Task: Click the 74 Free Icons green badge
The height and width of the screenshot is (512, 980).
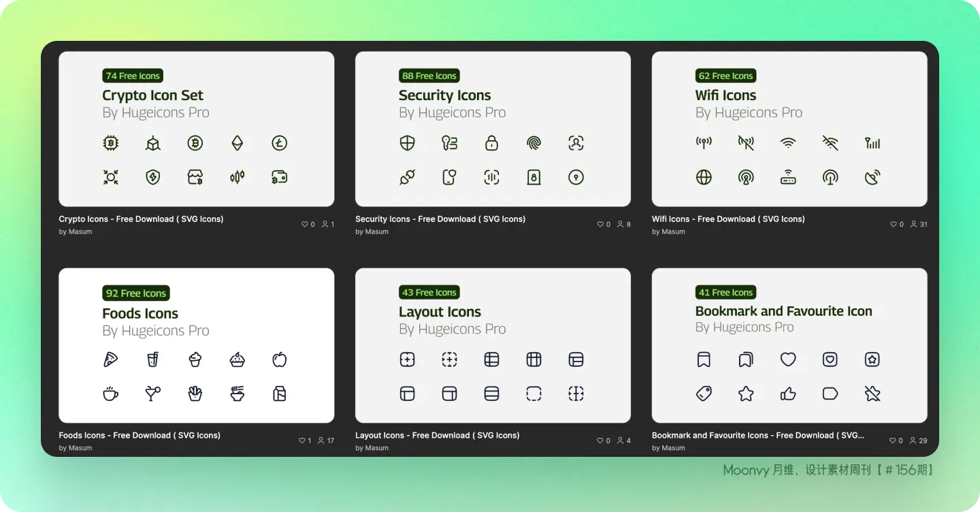Action: pyautogui.click(x=133, y=76)
